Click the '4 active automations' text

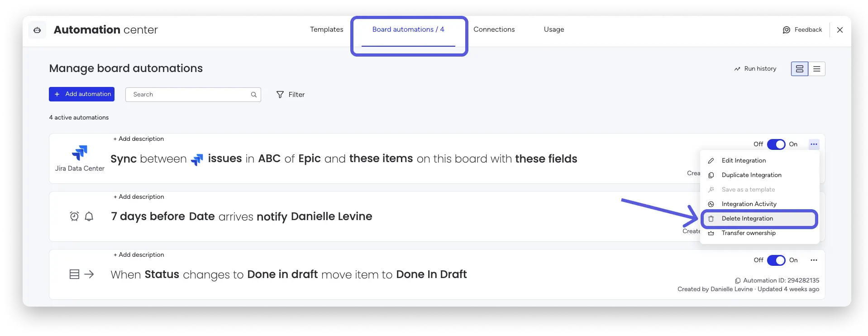point(79,118)
